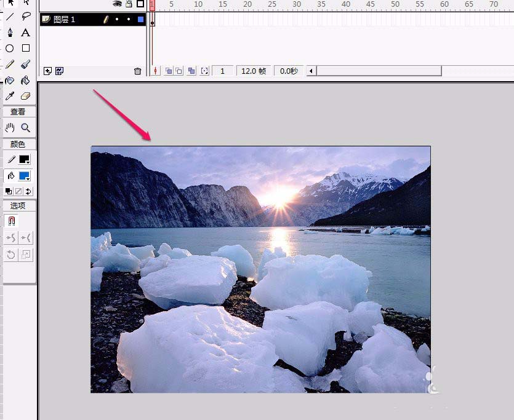The image size is (514, 420).
Task: Click the timeline horizontal scrollbar thumb
Action: click(x=379, y=71)
